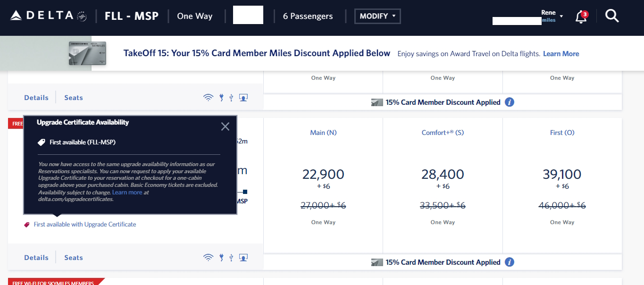Click the seatback screen icon on lower flight
This screenshot has height=285, width=644.
[243, 258]
